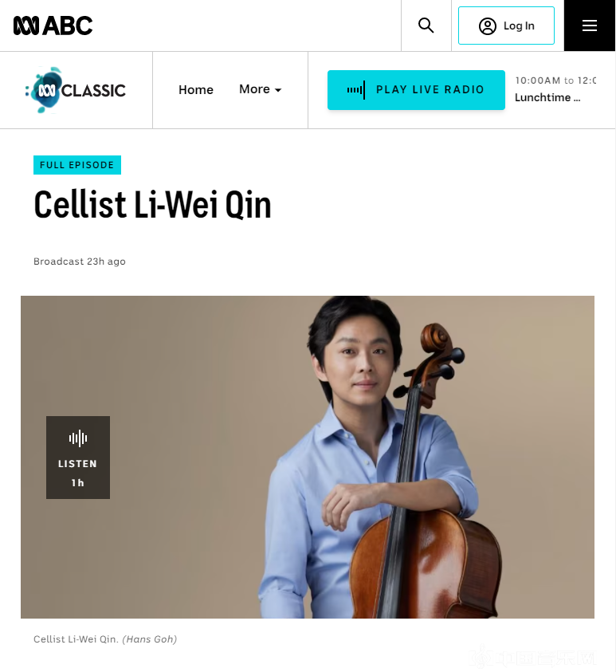Click the Broadcast 23h ago timestamp
The width and height of the screenshot is (616, 672).
[80, 261]
